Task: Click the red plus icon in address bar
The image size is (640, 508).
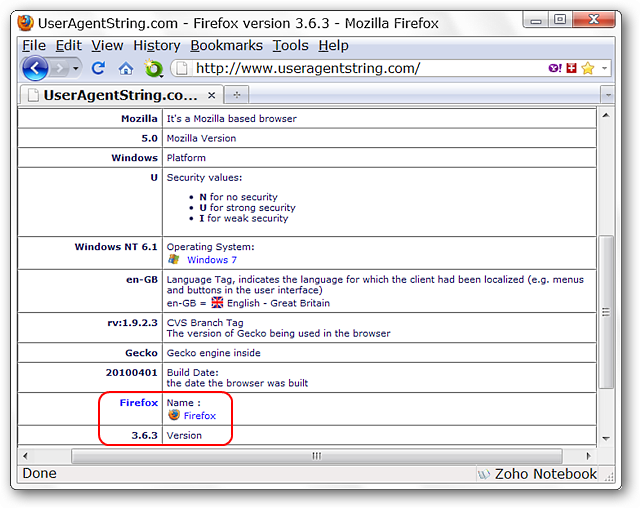Action: point(570,68)
